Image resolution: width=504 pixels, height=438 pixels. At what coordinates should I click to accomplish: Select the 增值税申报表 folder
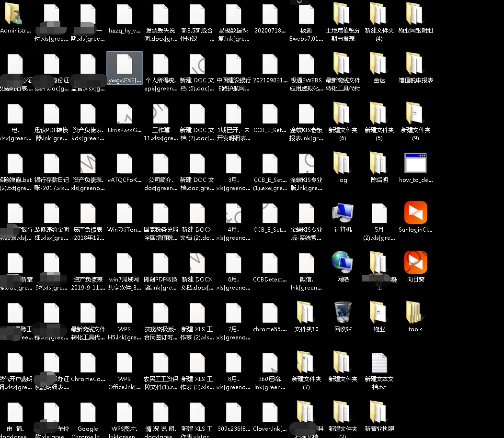[415, 64]
